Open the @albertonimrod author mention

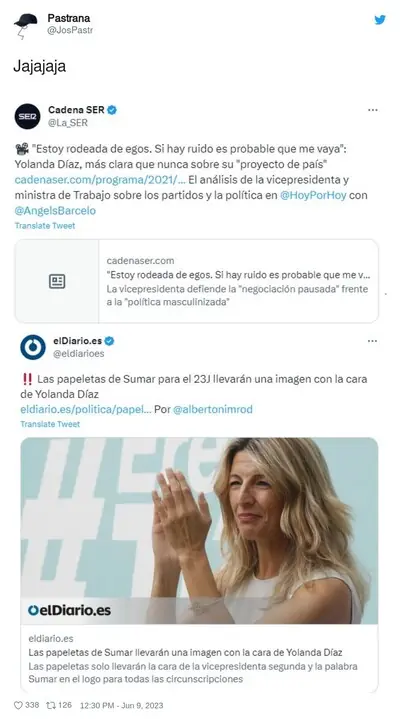tap(213, 409)
